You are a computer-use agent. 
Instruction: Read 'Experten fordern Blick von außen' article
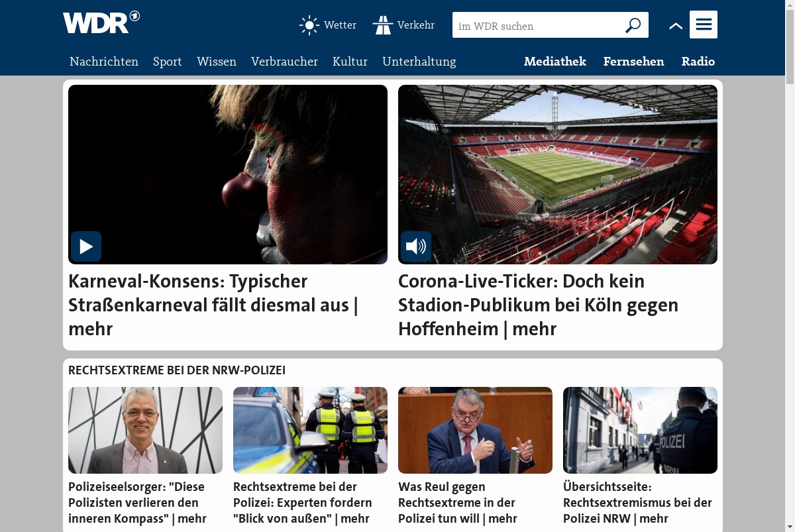(303, 502)
